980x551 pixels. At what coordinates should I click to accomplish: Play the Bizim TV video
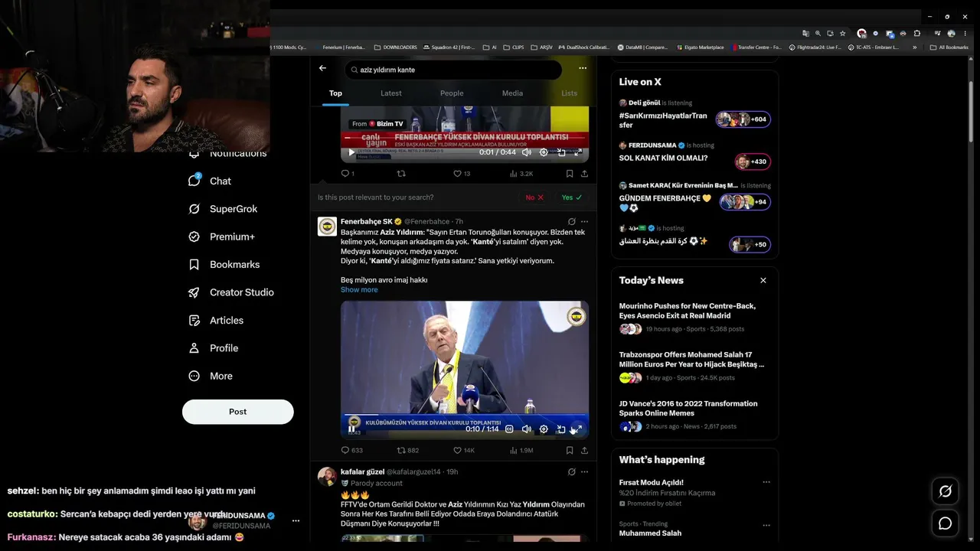pyautogui.click(x=351, y=152)
